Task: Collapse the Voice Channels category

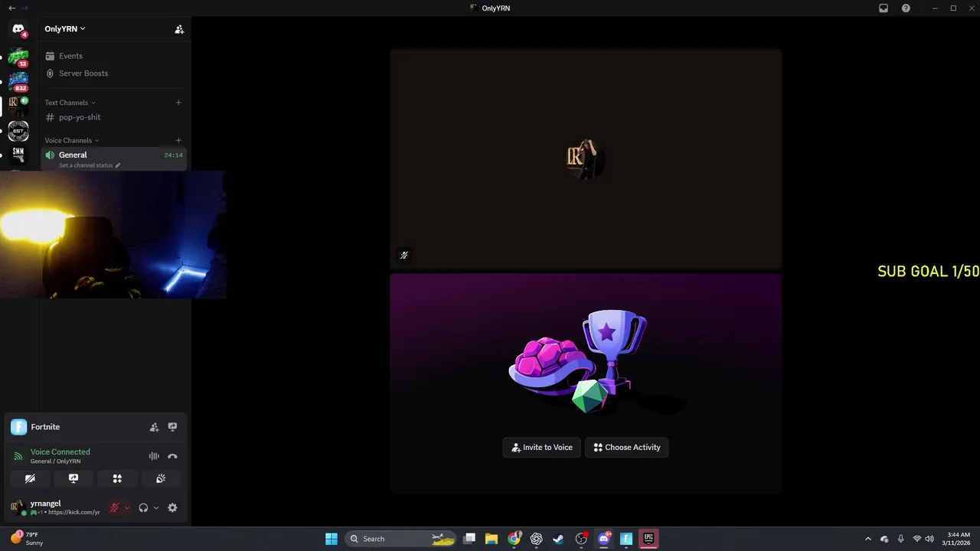Action: (71, 140)
